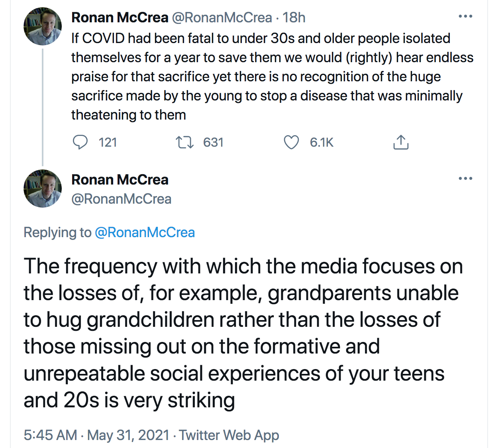
Task: Click the 631 retweets count
Action: [x=213, y=142]
